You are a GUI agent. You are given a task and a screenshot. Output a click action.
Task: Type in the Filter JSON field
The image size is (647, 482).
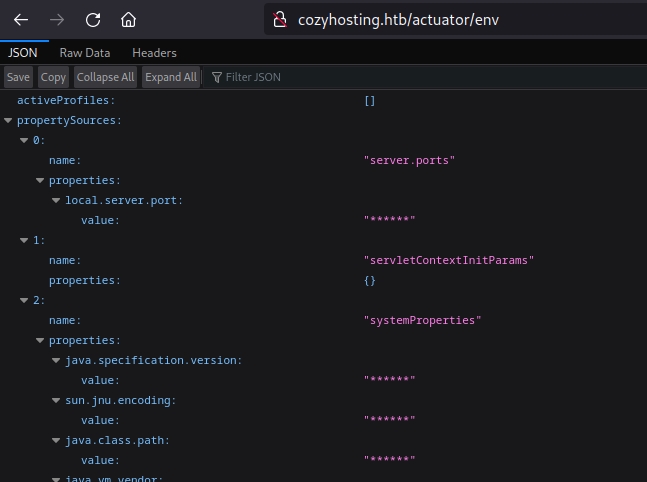coord(300,77)
